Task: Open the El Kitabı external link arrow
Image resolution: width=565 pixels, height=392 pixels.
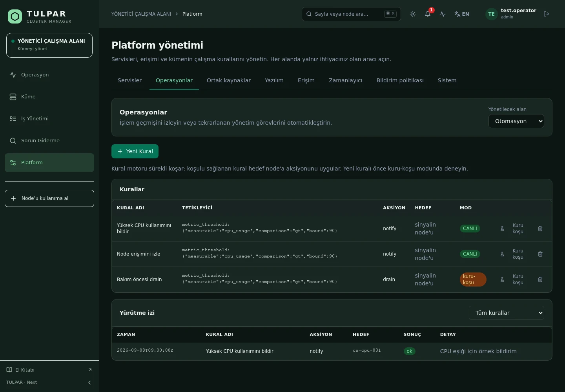Action: click(x=90, y=370)
